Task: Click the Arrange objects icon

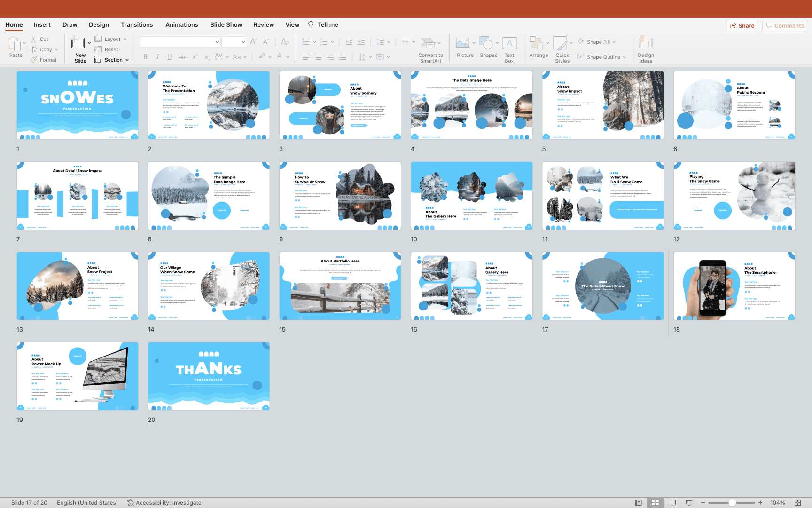Action: point(536,43)
